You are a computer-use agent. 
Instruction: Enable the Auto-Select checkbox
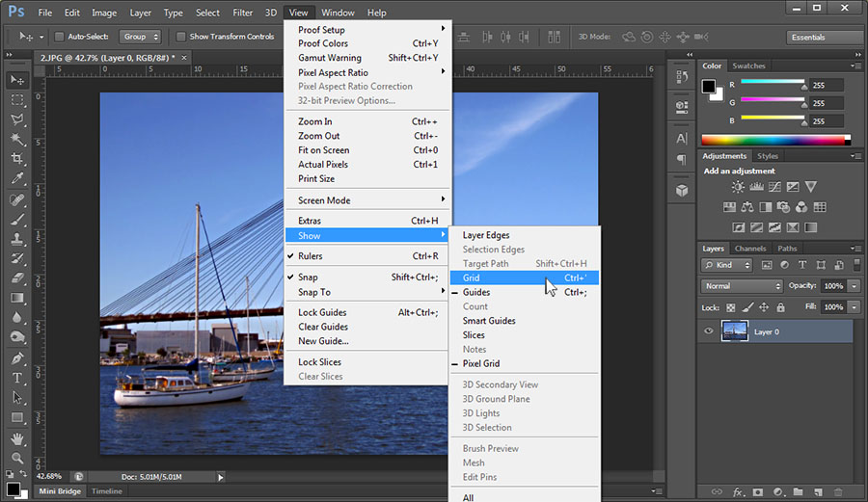[x=60, y=37]
